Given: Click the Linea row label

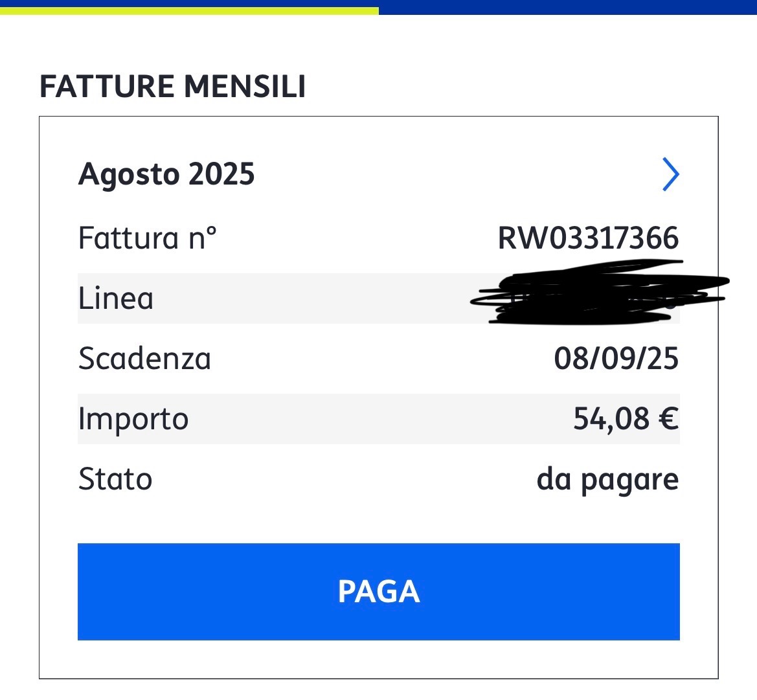Looking at the screenshot, I should coord(116,298).
